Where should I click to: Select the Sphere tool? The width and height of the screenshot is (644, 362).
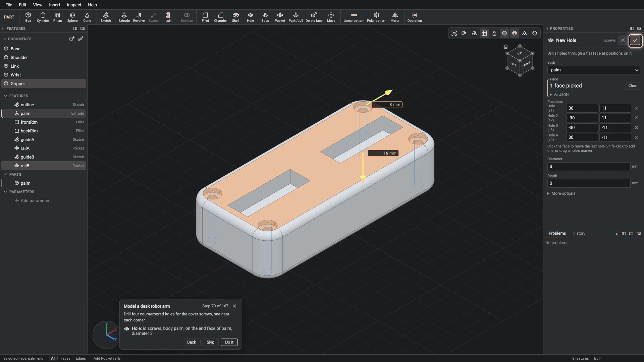tap(72, 17)
